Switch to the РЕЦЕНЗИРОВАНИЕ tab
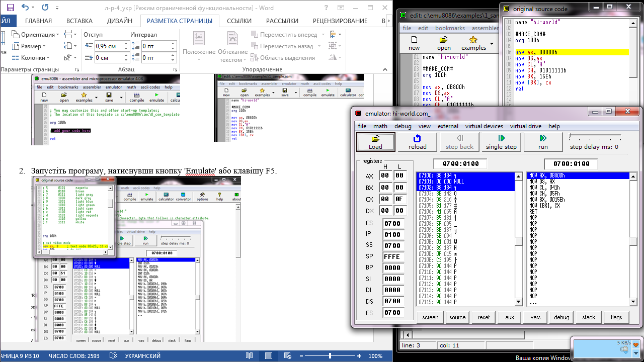Image resolution: width=644 pixels, height=362 pixels. (x=340, y=21)
